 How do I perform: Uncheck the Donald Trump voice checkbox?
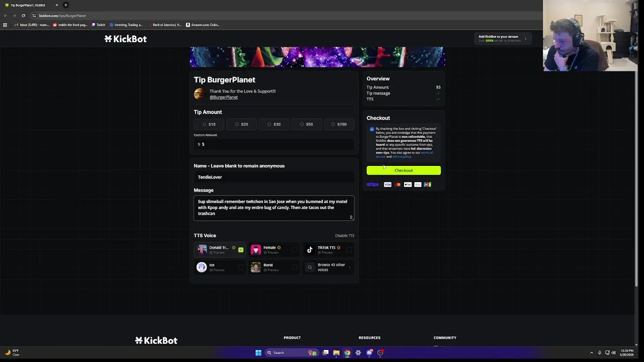coord(241,249)
